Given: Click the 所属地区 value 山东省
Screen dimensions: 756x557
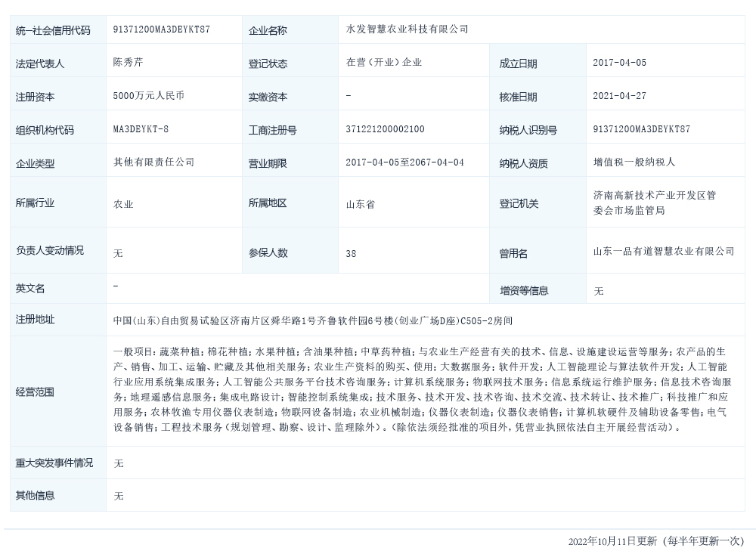Looking at the screenshot, I should pyautogui.click(x=360, y=204).
